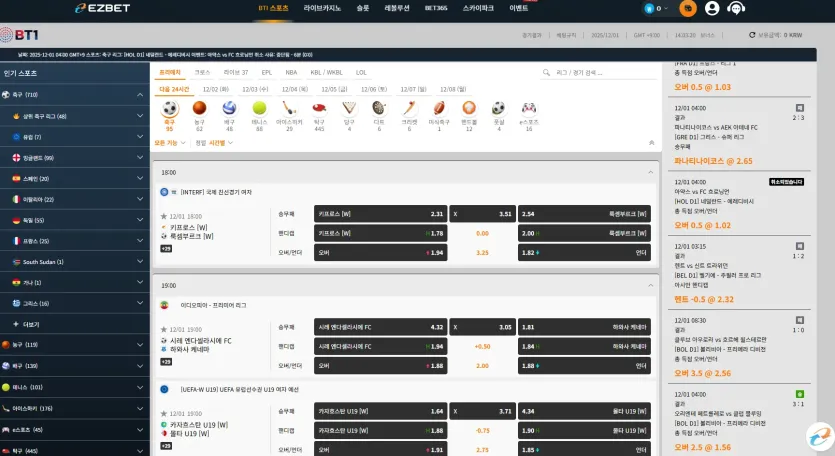Click the EZBET logo
Screen dimensions: 835x456
click(x=102, y=8)
